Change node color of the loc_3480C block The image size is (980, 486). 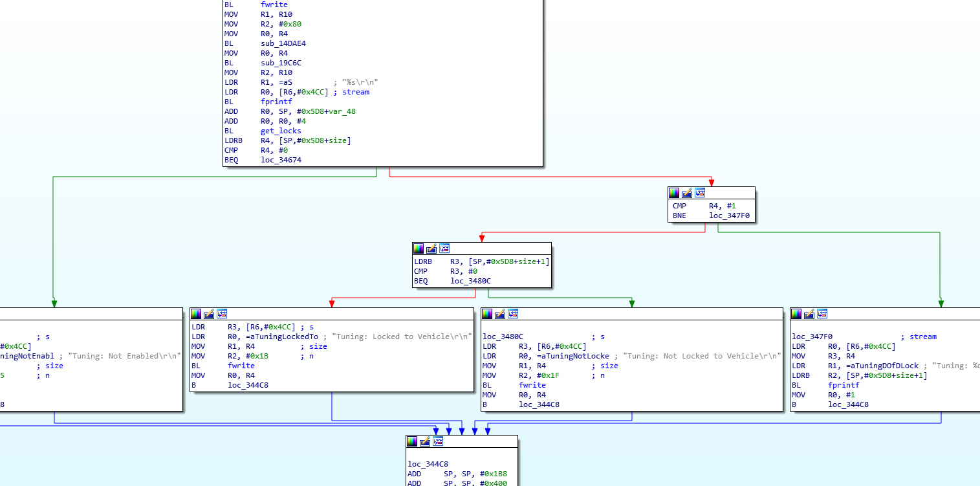(x=487, y=314)
